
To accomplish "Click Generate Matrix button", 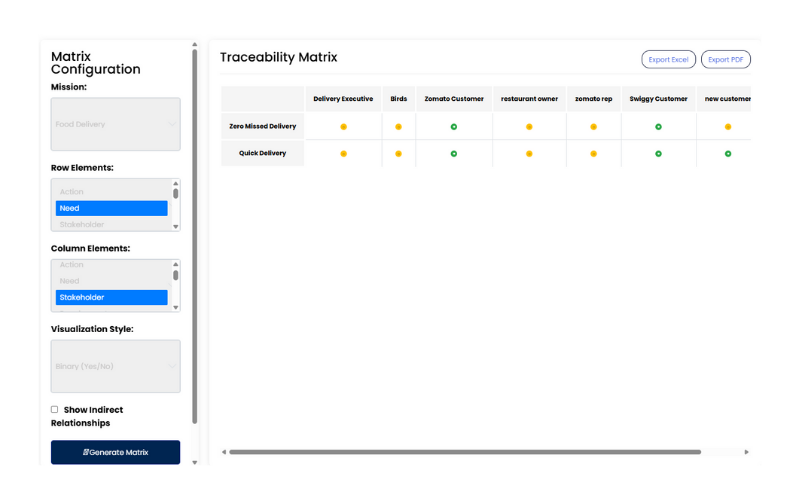I will tap(115, 452).
